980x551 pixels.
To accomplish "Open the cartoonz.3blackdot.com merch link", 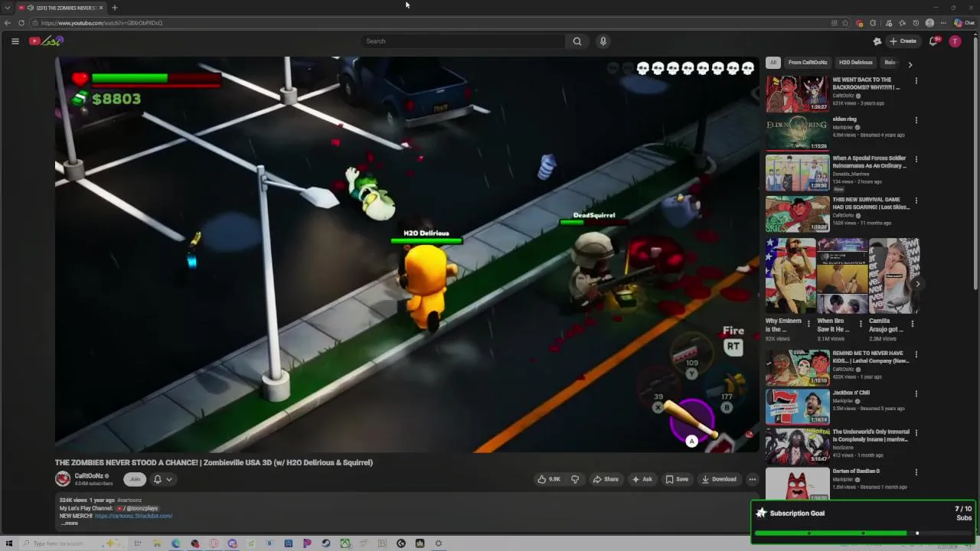I will click(x=133, y=516).
